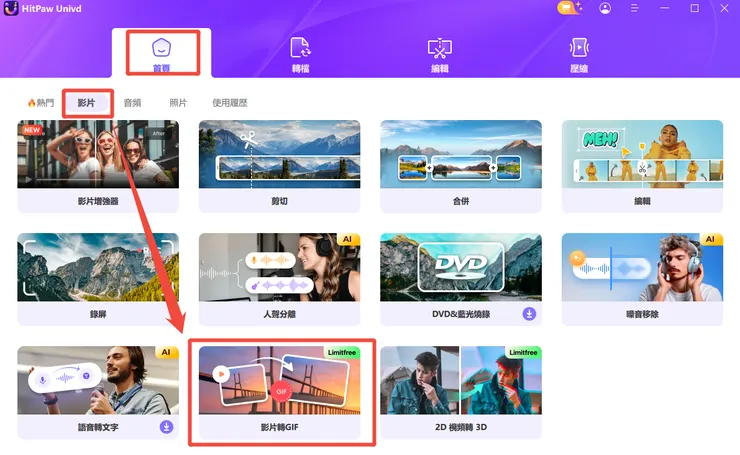The image size is (740, 455).
Task: Click the shopping cart icon in title bar
Action: coord(568,8)
